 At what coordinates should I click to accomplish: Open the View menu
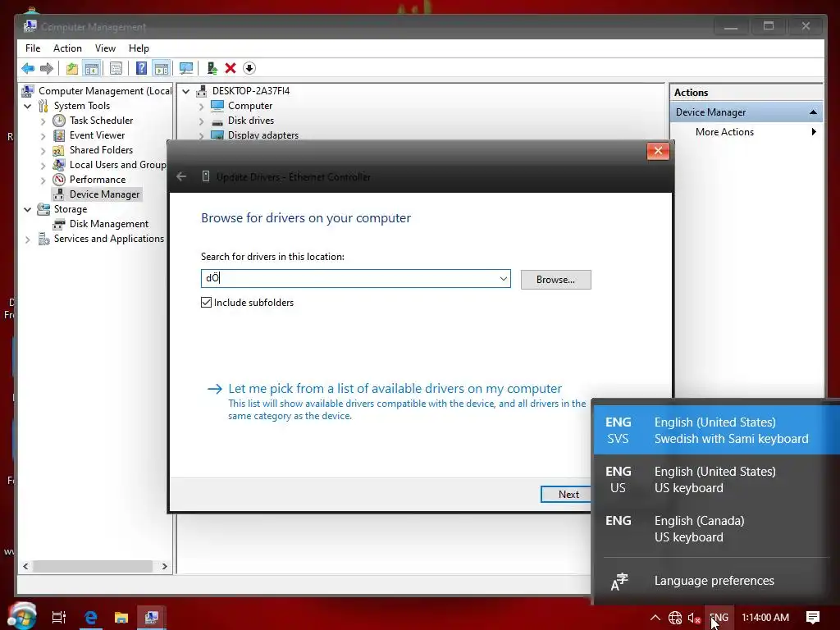[105, 48]
